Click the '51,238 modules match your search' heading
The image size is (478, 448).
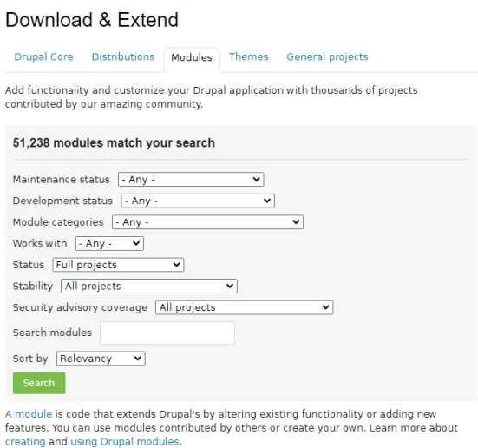click(114, 143)
